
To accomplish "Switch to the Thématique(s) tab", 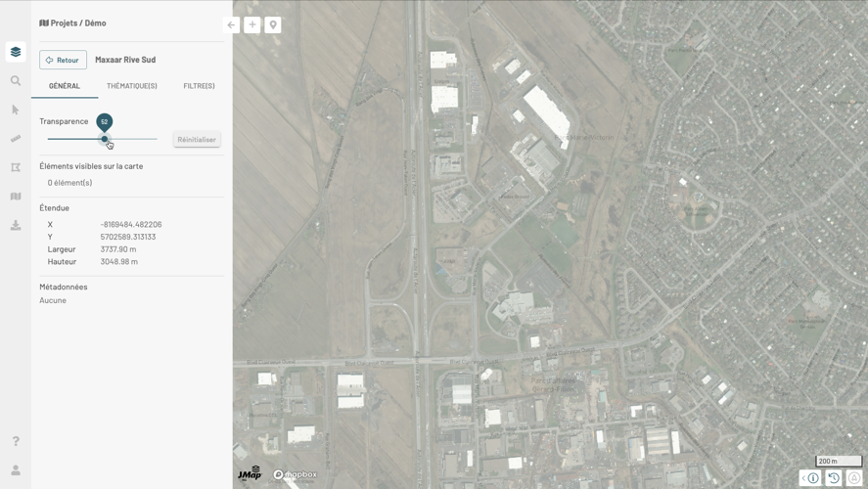I will (132, 86).
